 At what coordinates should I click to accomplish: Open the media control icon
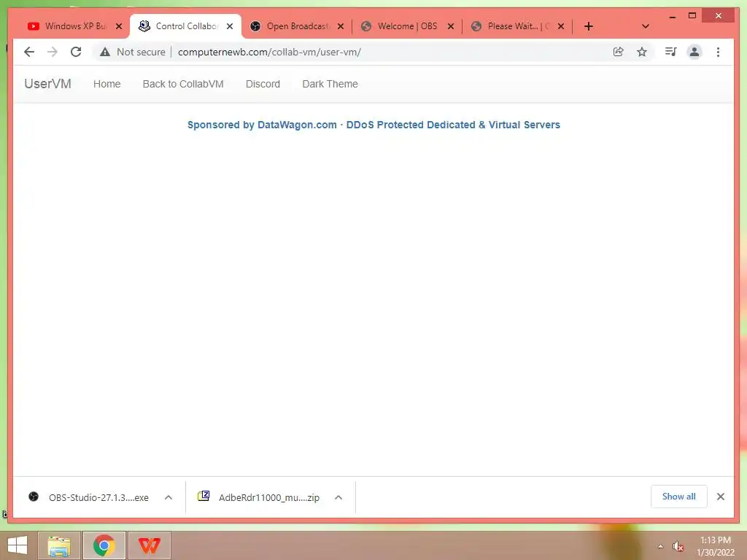pyautogui.click(x=671, y=52)
